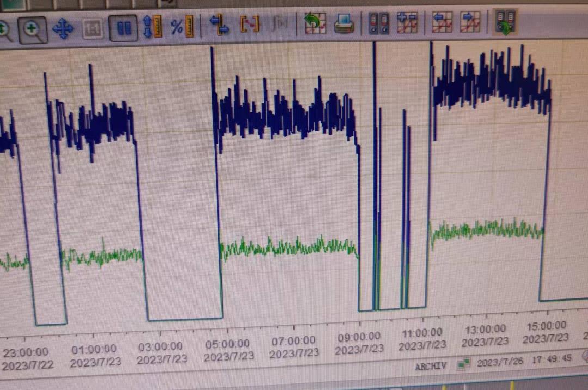Open the plus-minus grid select trends icon
The image size is (588, 390).
tap(407, 22)
